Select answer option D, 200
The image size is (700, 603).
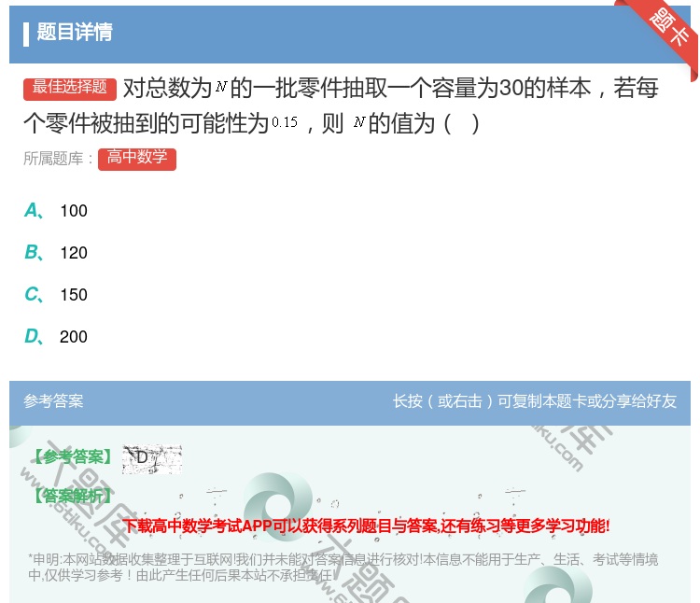pos(56,337)
